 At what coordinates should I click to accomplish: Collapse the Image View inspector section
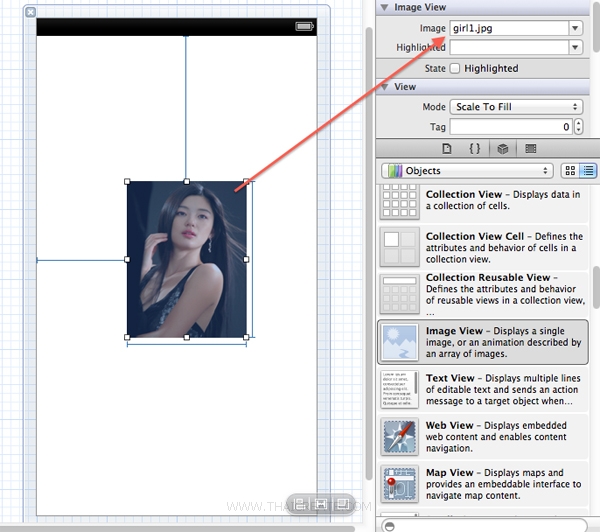(x=385, y=7)
